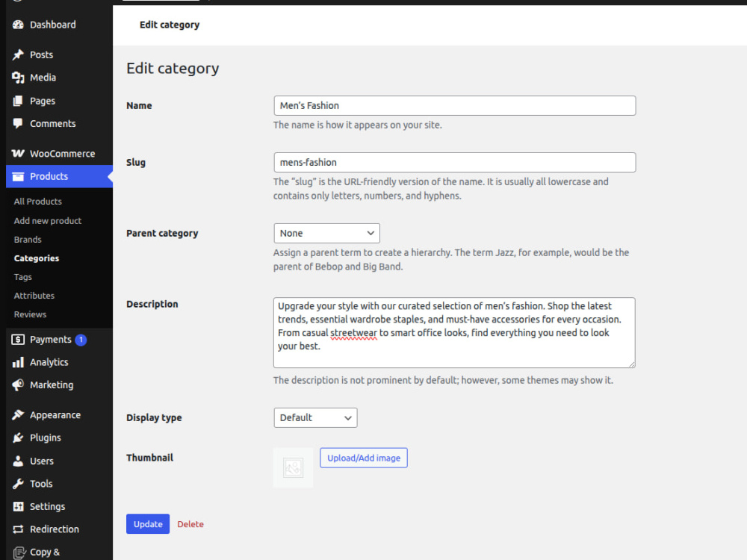Click the Copy & clipboard icon

[18, 553]
